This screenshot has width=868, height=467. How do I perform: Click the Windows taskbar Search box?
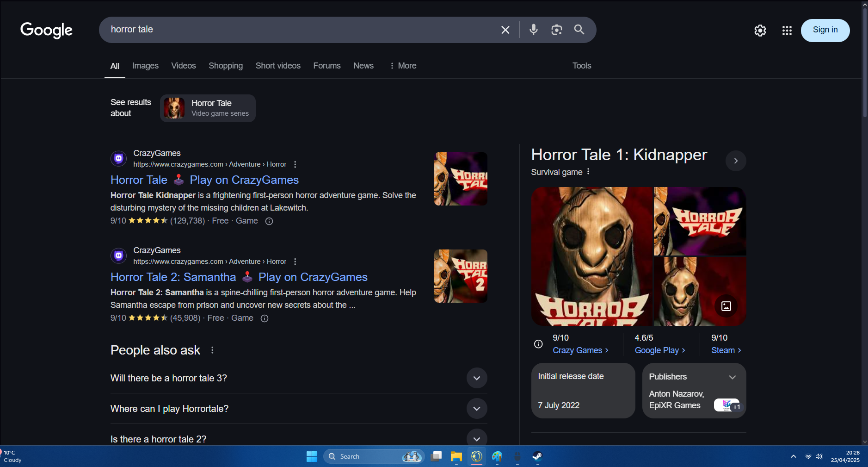point(373,456)
